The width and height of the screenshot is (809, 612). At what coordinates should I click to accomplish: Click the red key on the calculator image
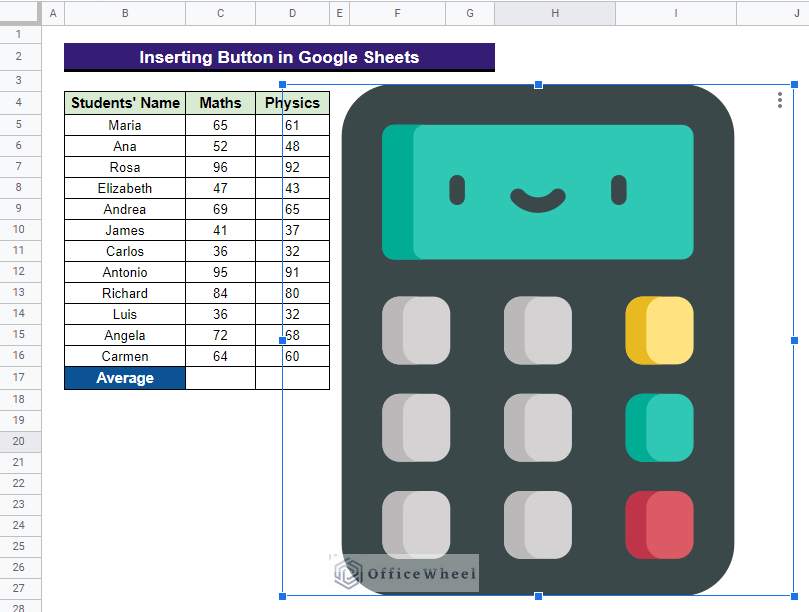659,525
